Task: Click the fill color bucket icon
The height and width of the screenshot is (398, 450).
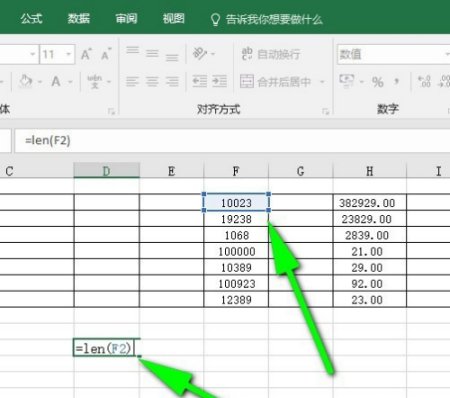Action: tap(26, 81)
